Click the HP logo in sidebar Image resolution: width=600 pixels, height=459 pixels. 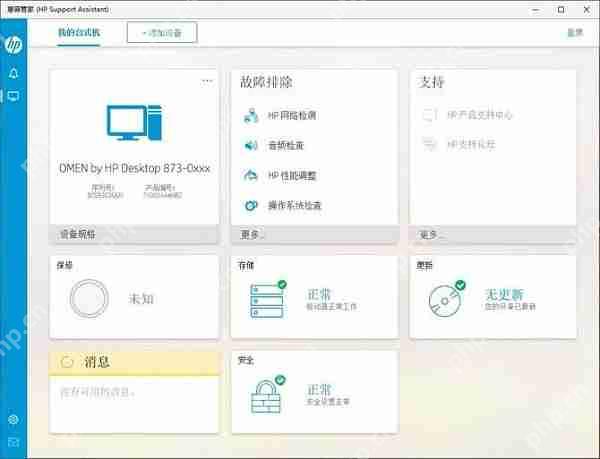point(13,45)
